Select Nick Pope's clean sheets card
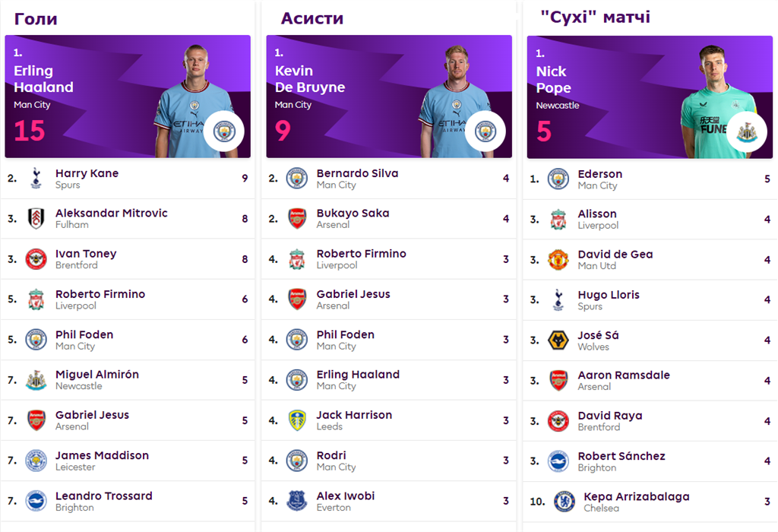 (x=650, y=97)
